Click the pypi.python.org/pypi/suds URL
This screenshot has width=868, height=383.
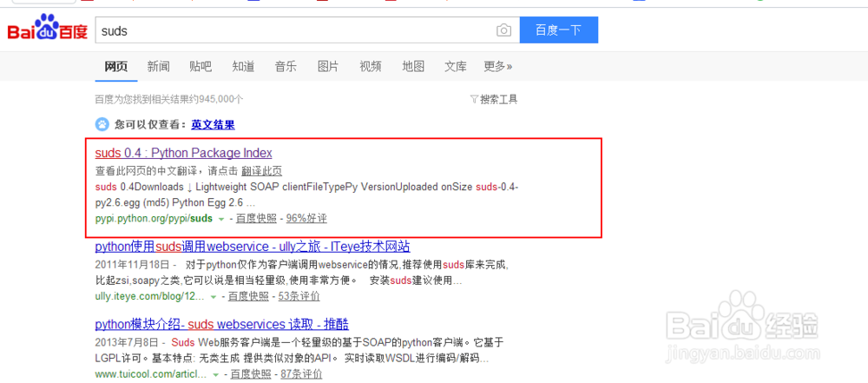pyautogui.click(x=154, y=218)
